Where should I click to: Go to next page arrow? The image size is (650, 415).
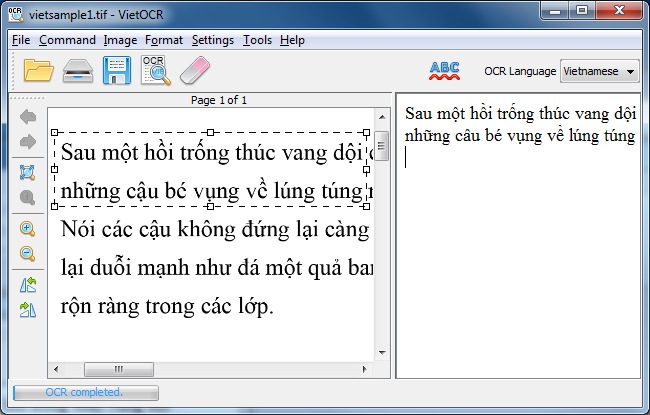pyautogui.click(x=28, y=142)
